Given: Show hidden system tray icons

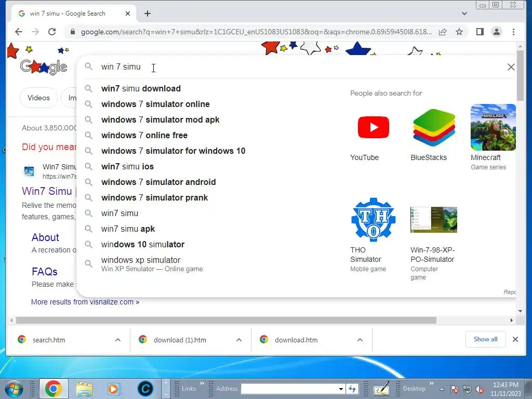Looking at the screenshot, I should pyautogui.click(x=442, y=389).
